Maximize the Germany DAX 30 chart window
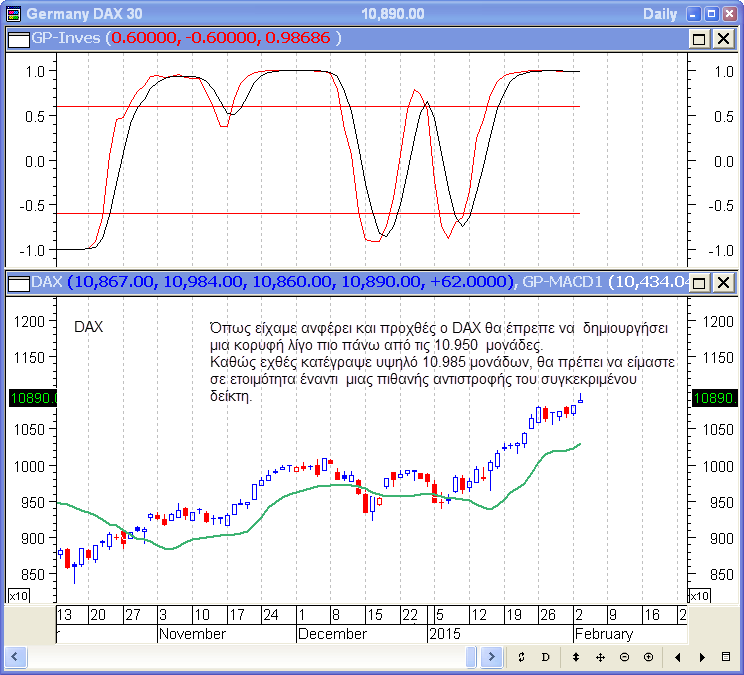 coord(711,14)
